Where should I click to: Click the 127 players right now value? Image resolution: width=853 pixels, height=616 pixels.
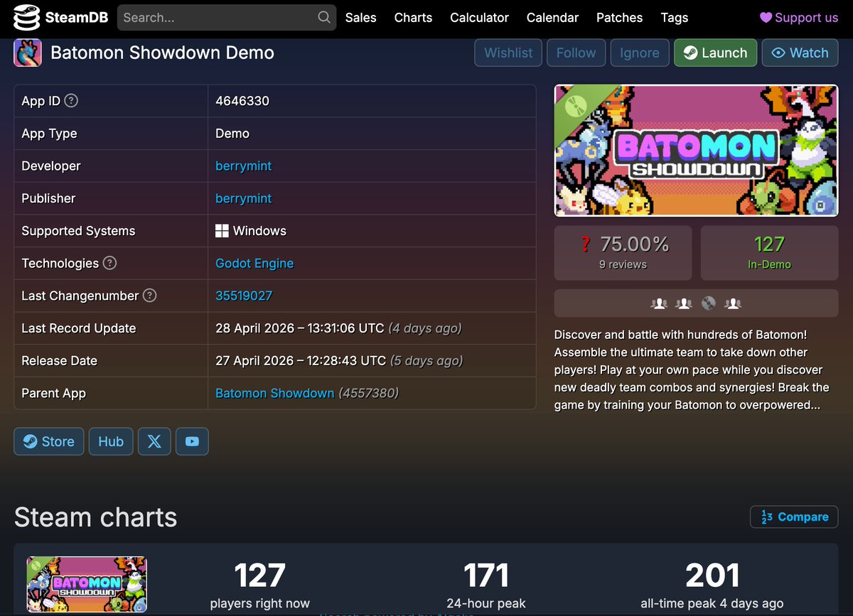coord(260,576)
